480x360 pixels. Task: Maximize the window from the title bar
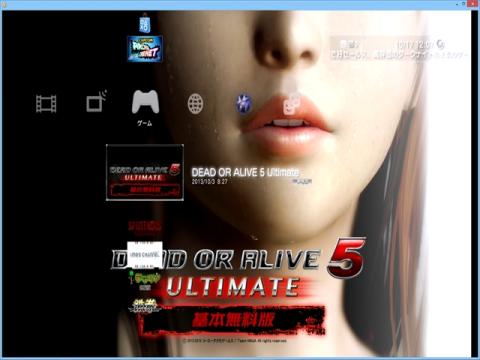464,3
